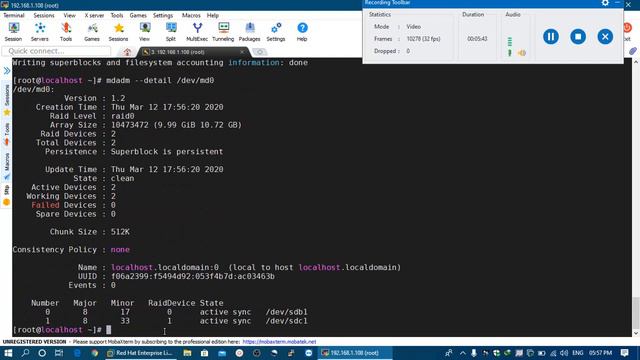Open the Help menu in menu bar
The image size is (640, 360).
click(213, 15)
